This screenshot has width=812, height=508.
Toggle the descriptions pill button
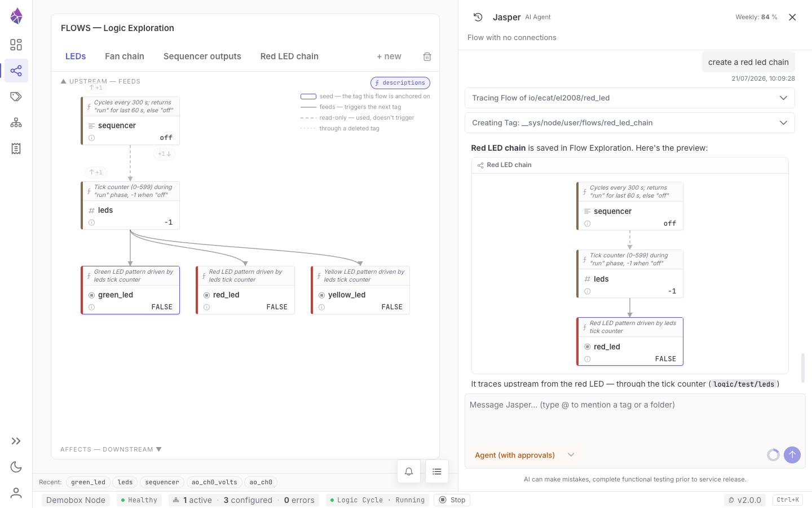click(x=400, y=83)
